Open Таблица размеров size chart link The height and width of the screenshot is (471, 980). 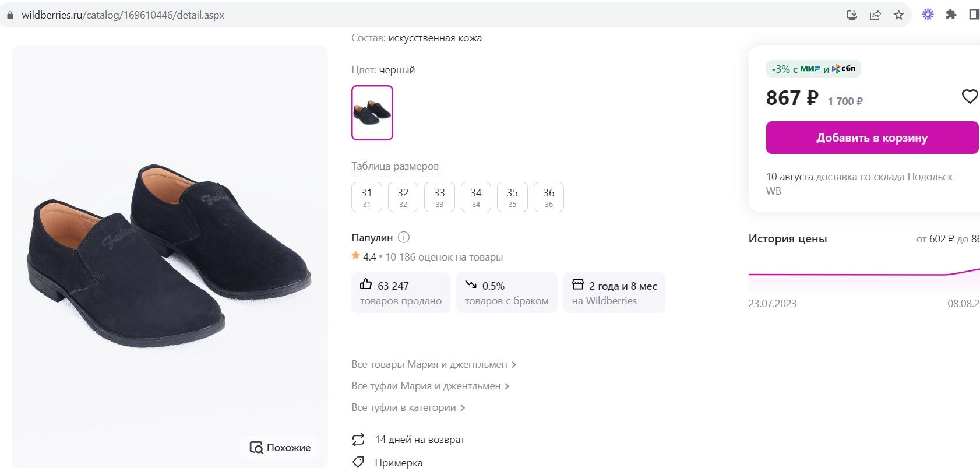395,166
